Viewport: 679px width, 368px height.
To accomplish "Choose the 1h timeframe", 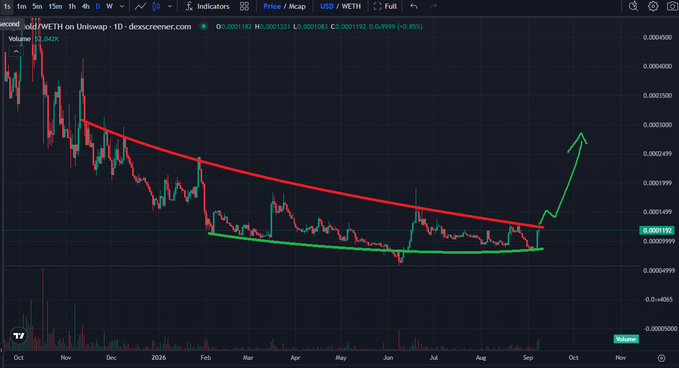I will [x=72, y=6].
